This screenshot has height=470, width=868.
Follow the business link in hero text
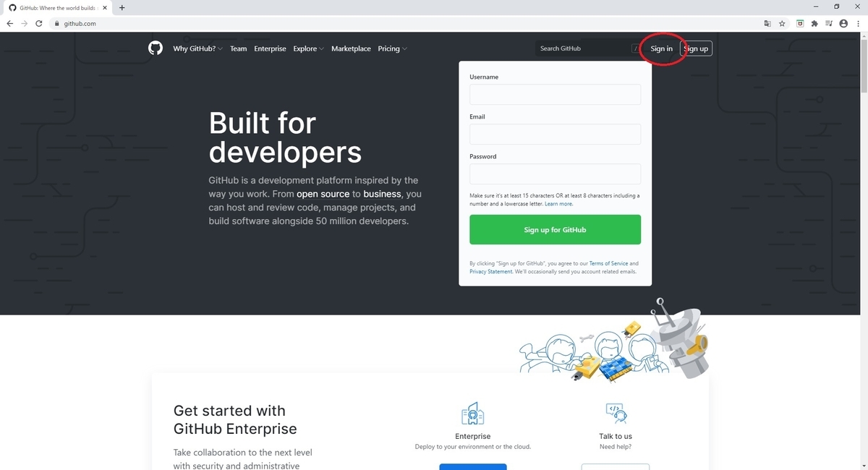coord(382,195)
